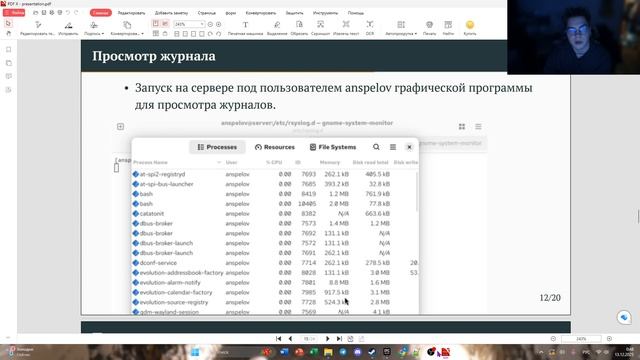This screenshot has width=640, height=360.
Task: Click the status bar zoom out button
Action: click(553, 339)
